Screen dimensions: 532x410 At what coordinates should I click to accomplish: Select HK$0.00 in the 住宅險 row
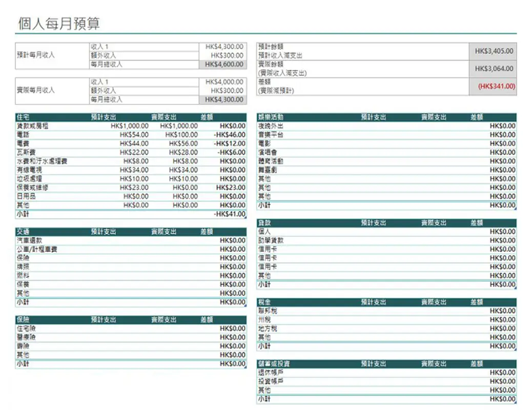232,329
